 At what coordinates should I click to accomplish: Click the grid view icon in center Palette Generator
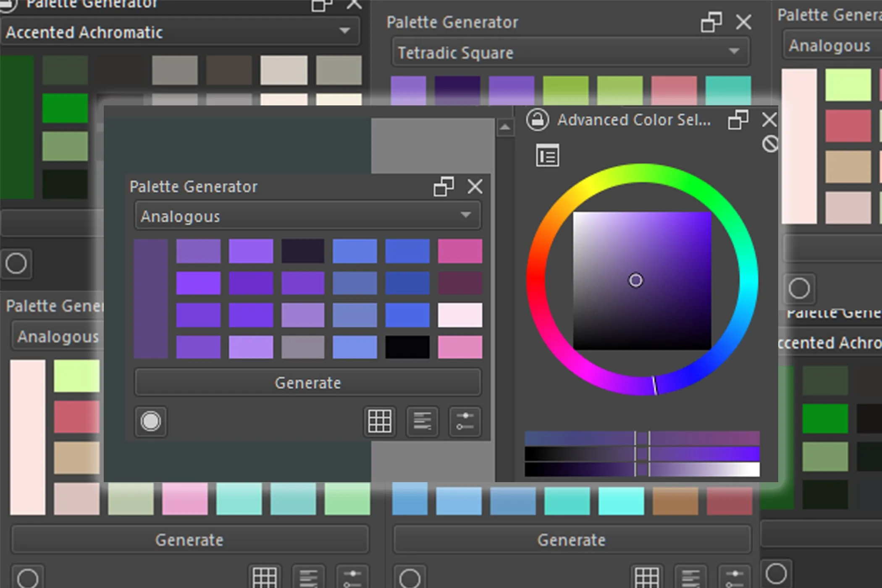380,421
